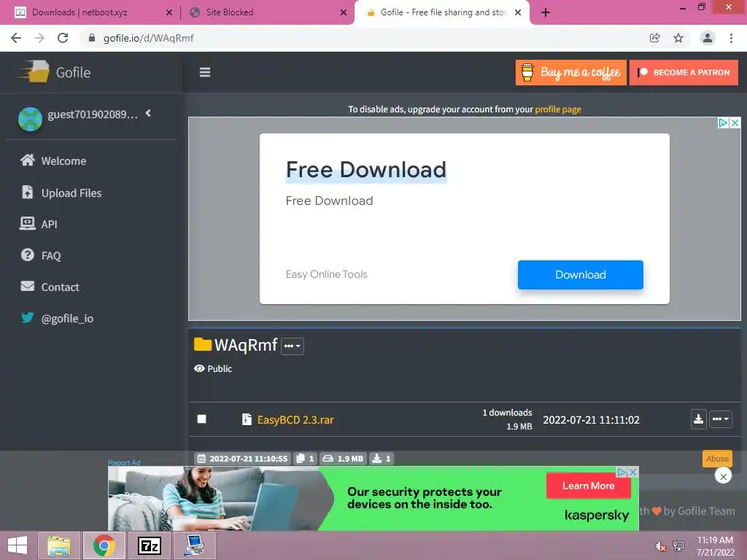Click the browser forward button

coord(39,38)
